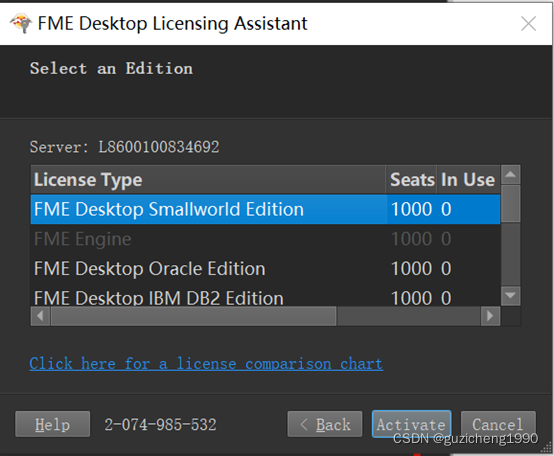Click the In Use value 0 for Oracle Edition

click(x=446, y=268)
